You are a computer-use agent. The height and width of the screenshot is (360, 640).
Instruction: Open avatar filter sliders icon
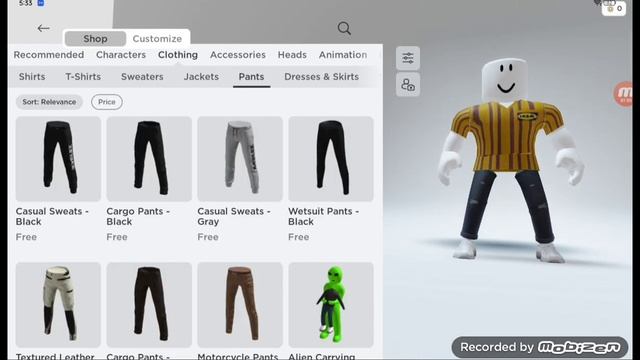(408, 58)
